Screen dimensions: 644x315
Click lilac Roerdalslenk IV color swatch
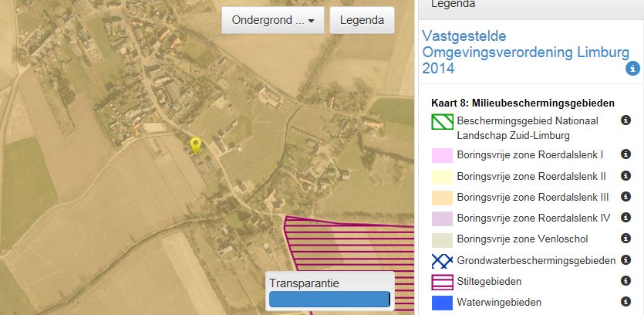[443, 218]
